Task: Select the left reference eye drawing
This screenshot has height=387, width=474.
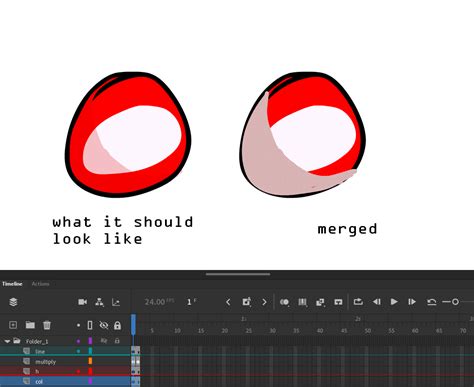Action: pyautogui.click(x=128, y=134)
